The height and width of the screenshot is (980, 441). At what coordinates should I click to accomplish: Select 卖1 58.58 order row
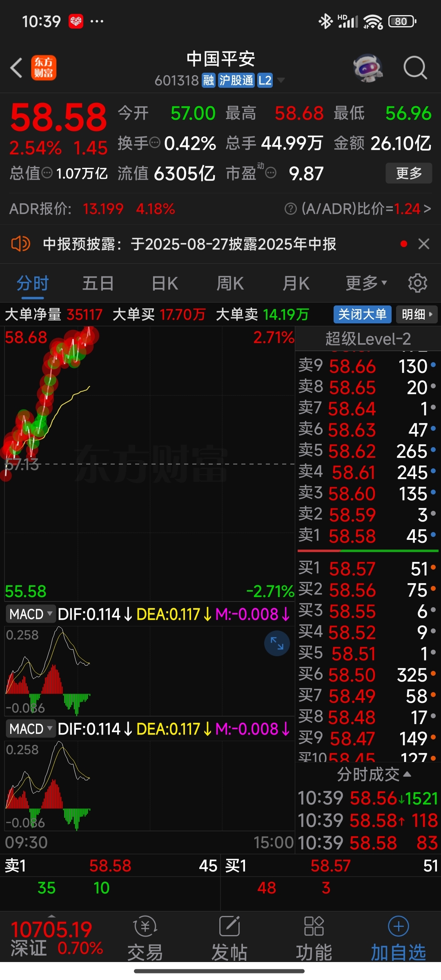(x=367, y=536)
